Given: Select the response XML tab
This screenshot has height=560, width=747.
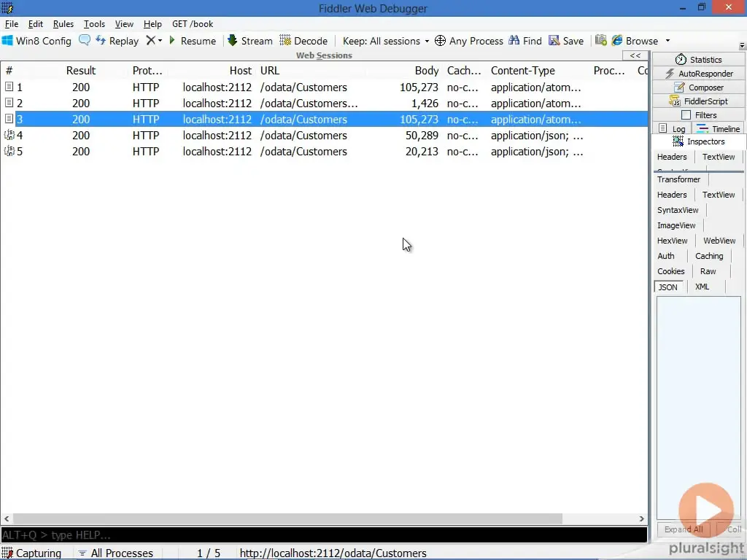Looking at the screenshot, I should point(702,287).
